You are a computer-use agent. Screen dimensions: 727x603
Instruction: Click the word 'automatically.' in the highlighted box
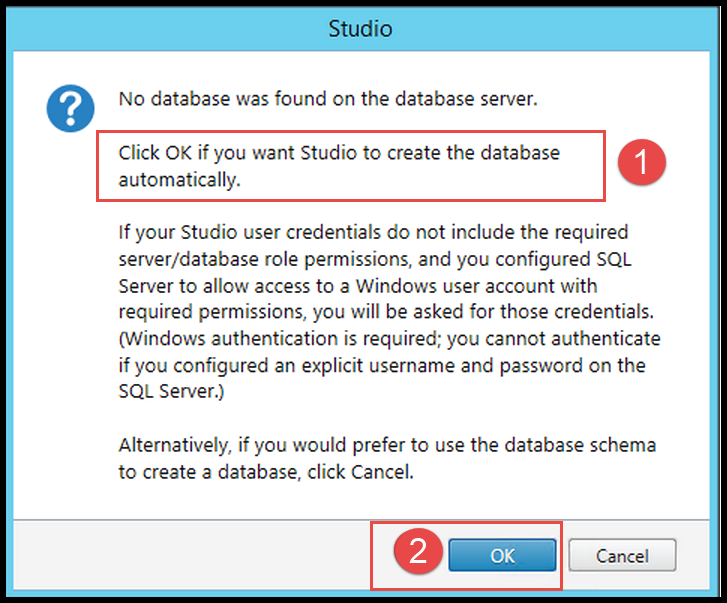[179, 180]
